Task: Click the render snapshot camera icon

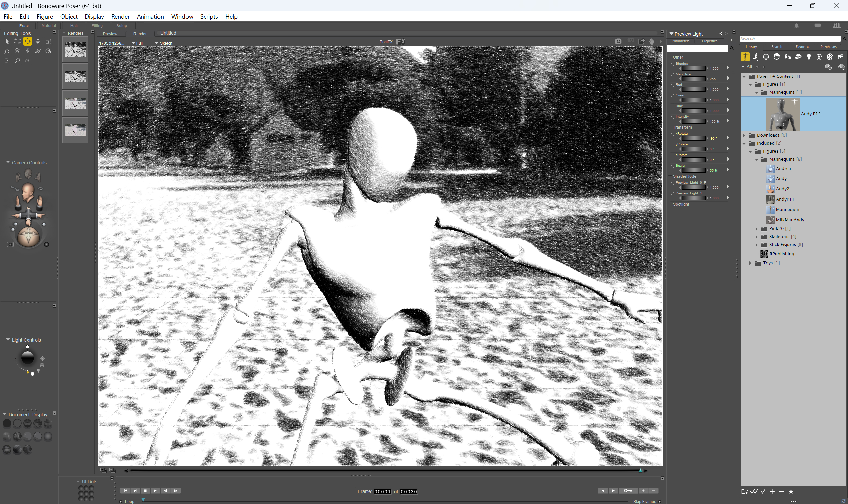Action: (618, 41)
